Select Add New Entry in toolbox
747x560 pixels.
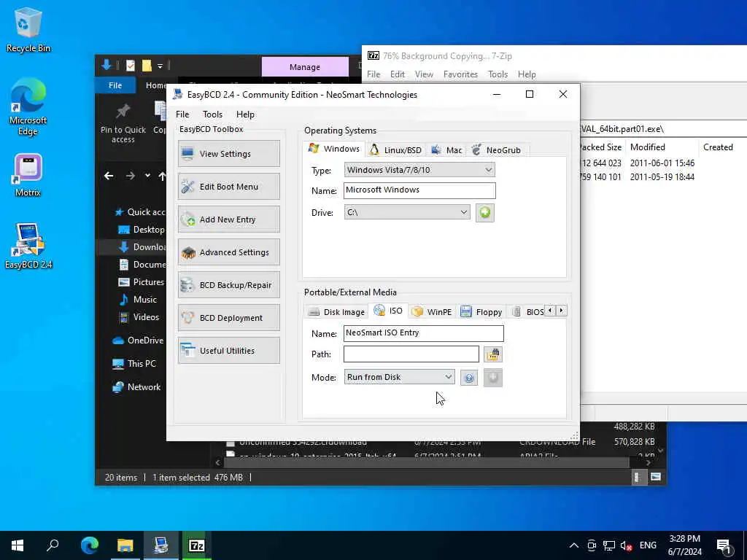click(228, 219)
